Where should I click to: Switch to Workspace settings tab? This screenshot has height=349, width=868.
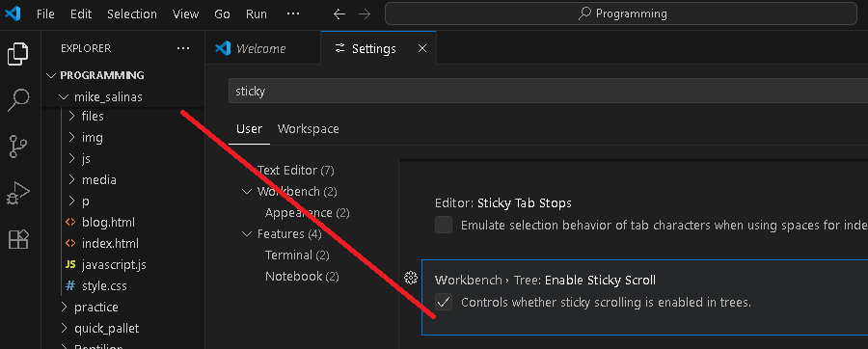coord(309,129)
